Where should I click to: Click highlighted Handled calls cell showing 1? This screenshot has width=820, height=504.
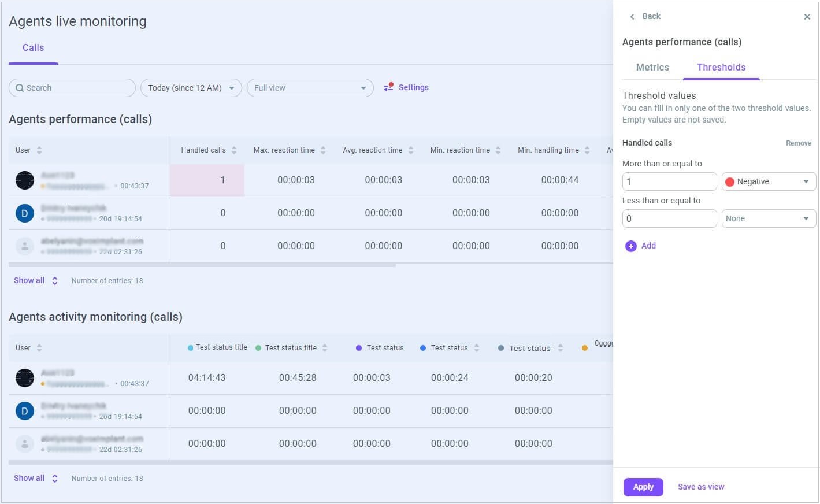(x=207, y=180)
